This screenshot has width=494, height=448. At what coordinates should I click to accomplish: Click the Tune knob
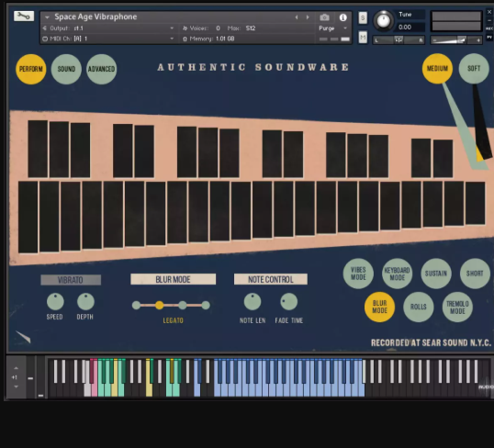384,21
